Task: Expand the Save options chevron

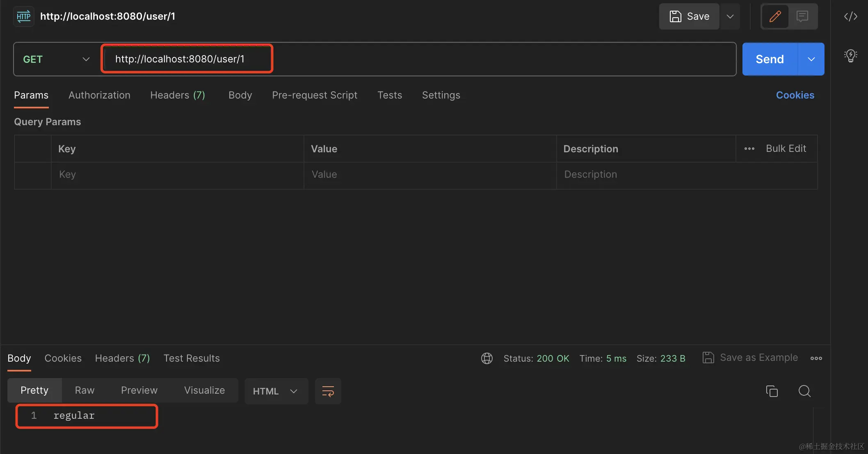Action: pyautogui.click(x=730, y=16)
